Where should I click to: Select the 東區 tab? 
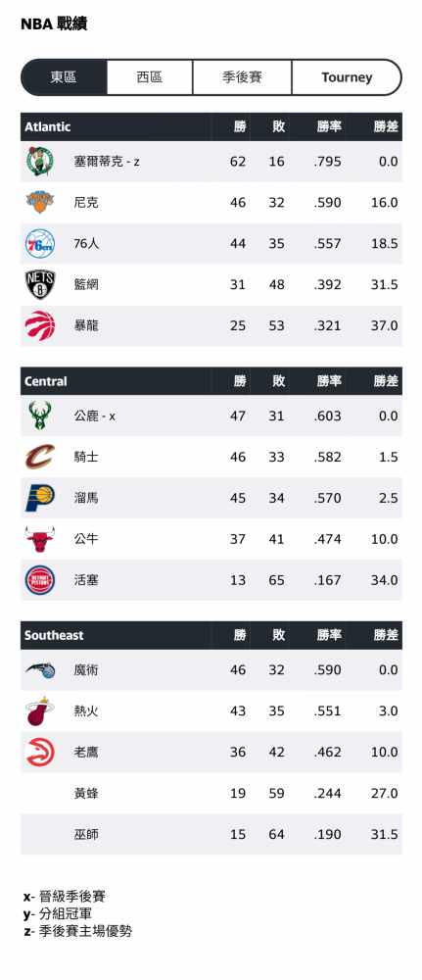click(64, 77)
